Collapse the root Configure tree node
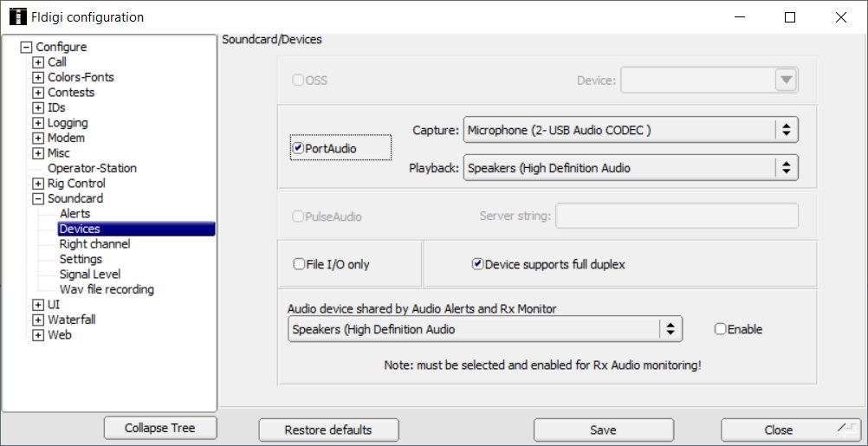Image resolution: width=868 pixels, height=446 pixels. pos(26,47)
